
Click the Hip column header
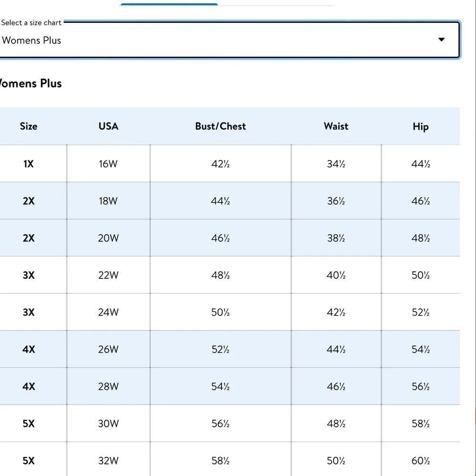pyautogui.click(x=420, y=127)
